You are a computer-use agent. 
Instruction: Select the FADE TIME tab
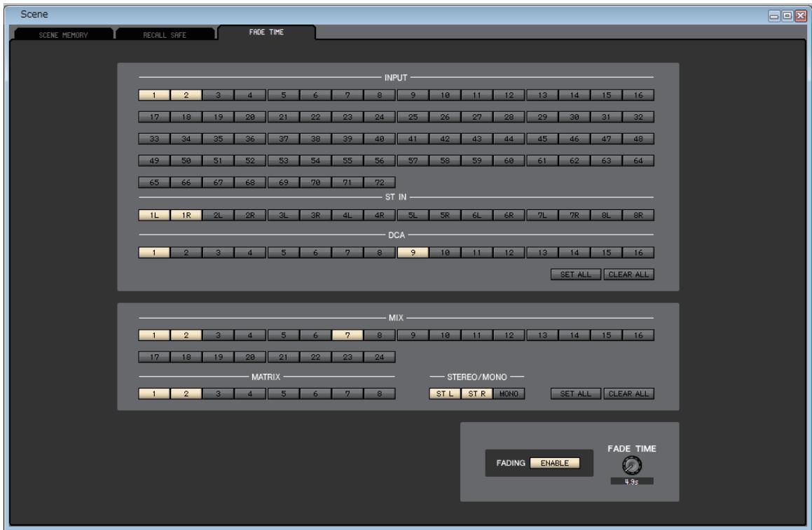click(x=266, y=32)
